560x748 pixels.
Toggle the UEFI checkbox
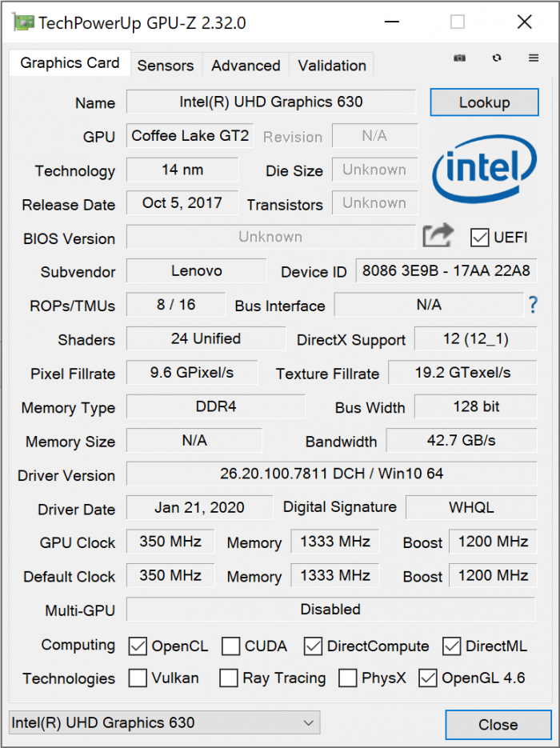[x=480, y=237]
